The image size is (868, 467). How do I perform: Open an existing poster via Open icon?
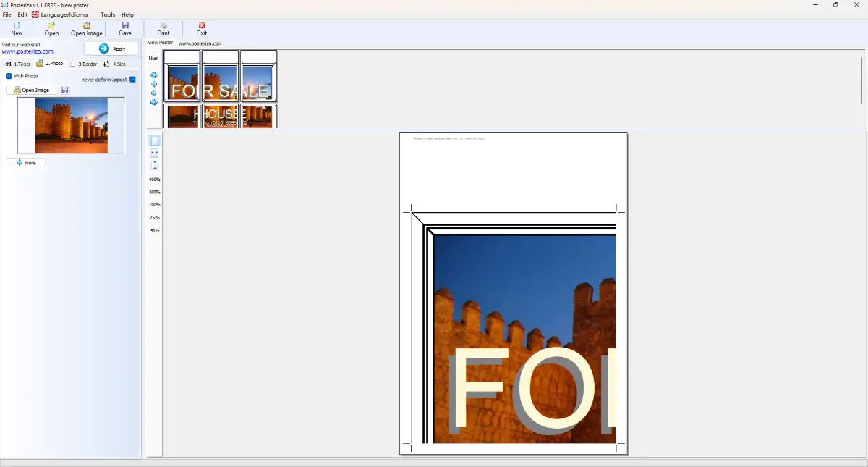[x=51, y=29]
